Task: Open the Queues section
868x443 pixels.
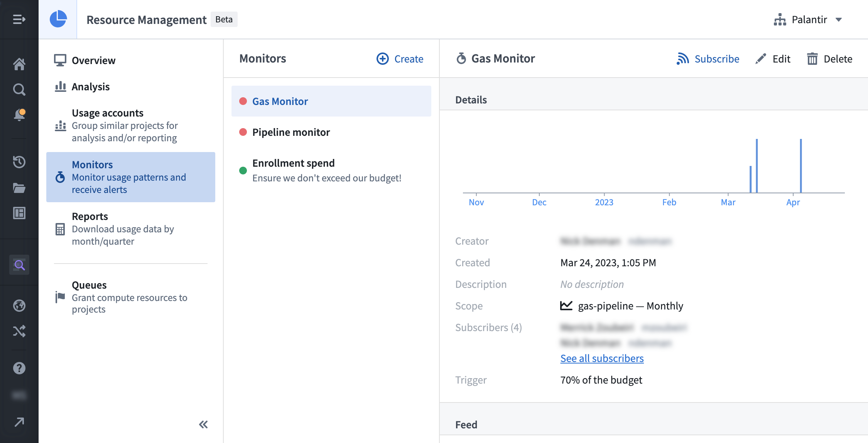Action: [130, 297]
